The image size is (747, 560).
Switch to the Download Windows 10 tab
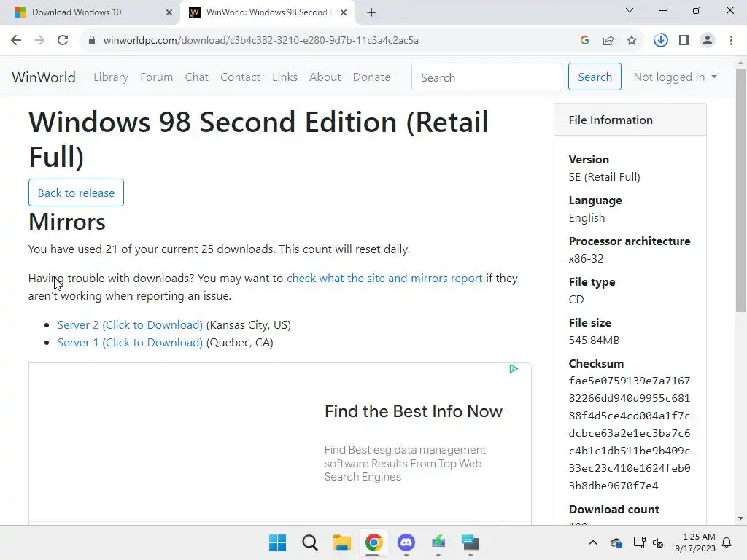[x=90, y=12]
